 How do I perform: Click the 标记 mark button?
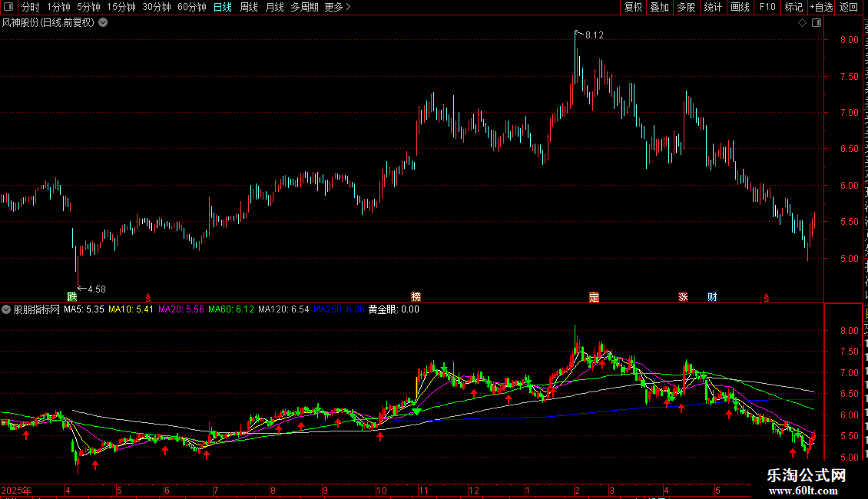(793, 7)
